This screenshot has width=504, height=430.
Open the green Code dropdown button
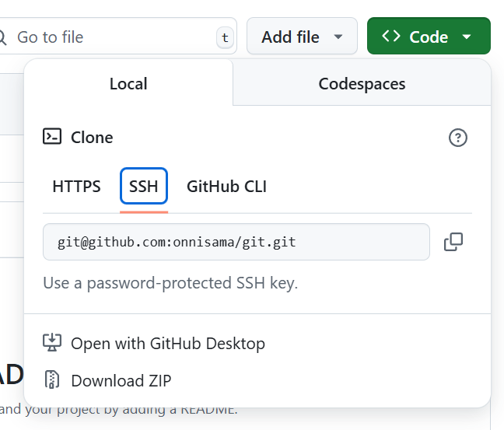[x=429, y=36]
